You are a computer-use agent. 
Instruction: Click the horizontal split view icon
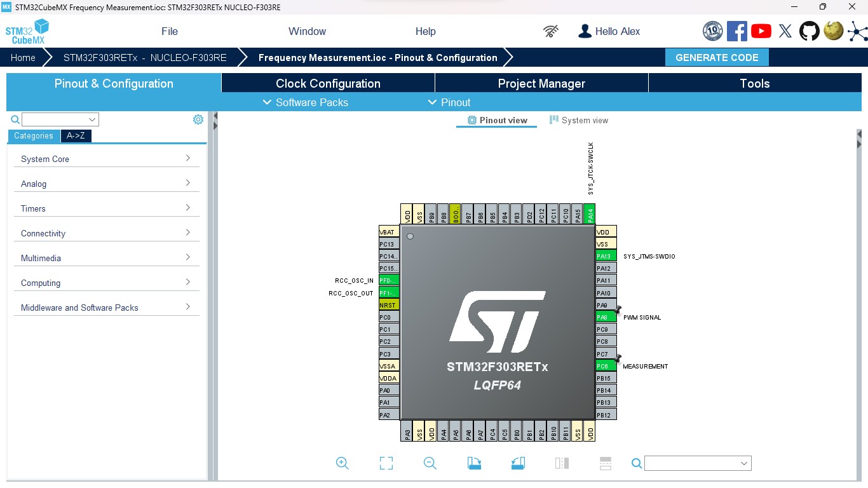coord(606,463)
